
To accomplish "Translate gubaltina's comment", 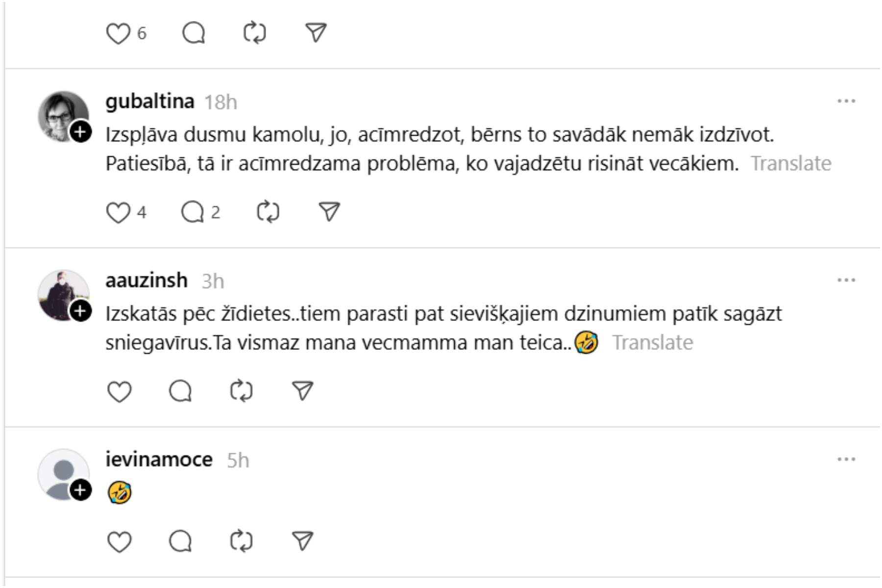I will (791, 164).
